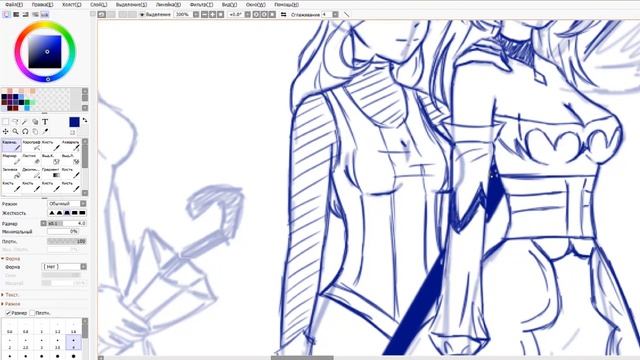Toggle the HSV sliders panel icon
This screenshot has height=360, width=640.
coord(25,14)
